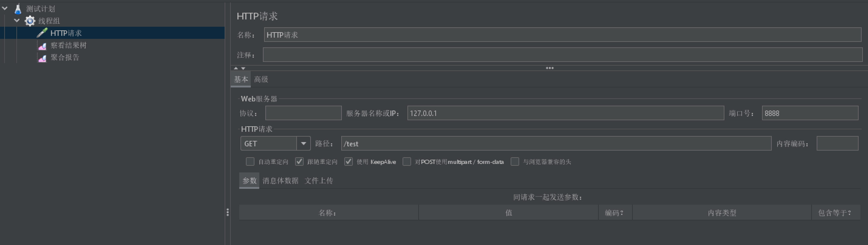Viewport: 868px width, 245px height.
Task: Select the 线程组 tree label
Action: point(49,21)
